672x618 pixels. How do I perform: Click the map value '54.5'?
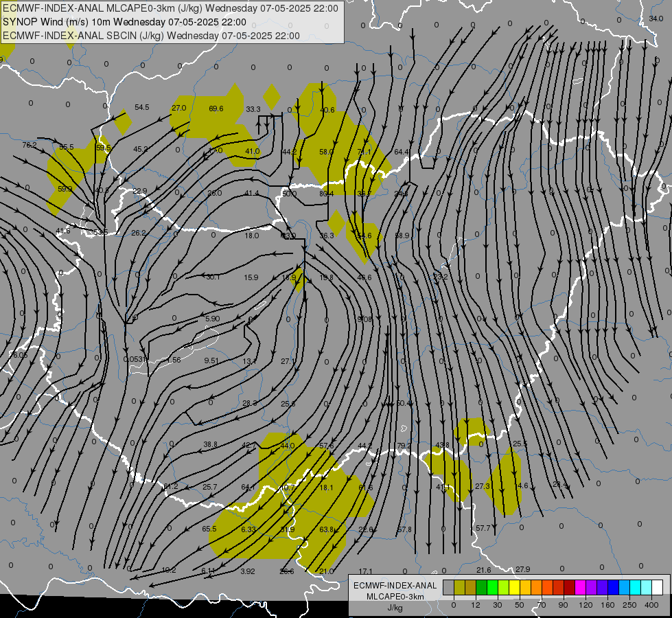tap(142, 107)
